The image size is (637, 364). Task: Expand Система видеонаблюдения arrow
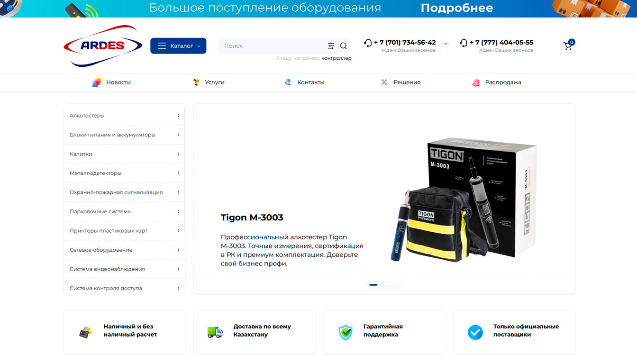pyautogui.click(x=179, y=269)
